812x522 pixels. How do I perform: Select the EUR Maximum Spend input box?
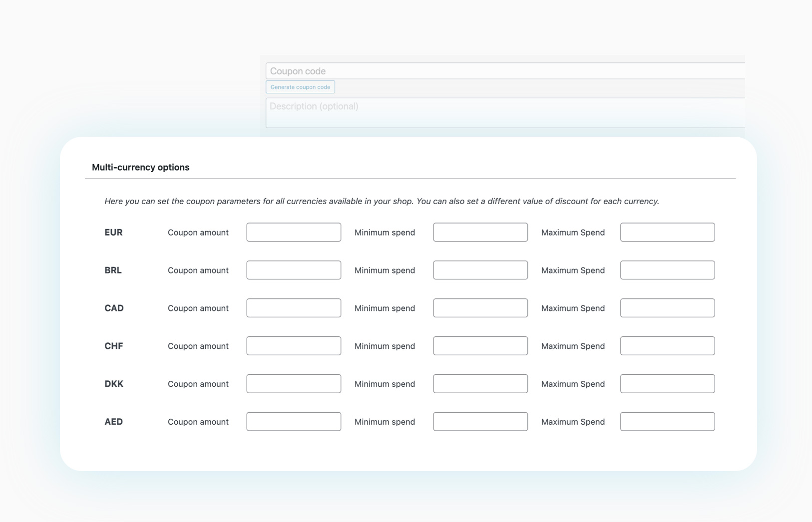coord(667,232)
